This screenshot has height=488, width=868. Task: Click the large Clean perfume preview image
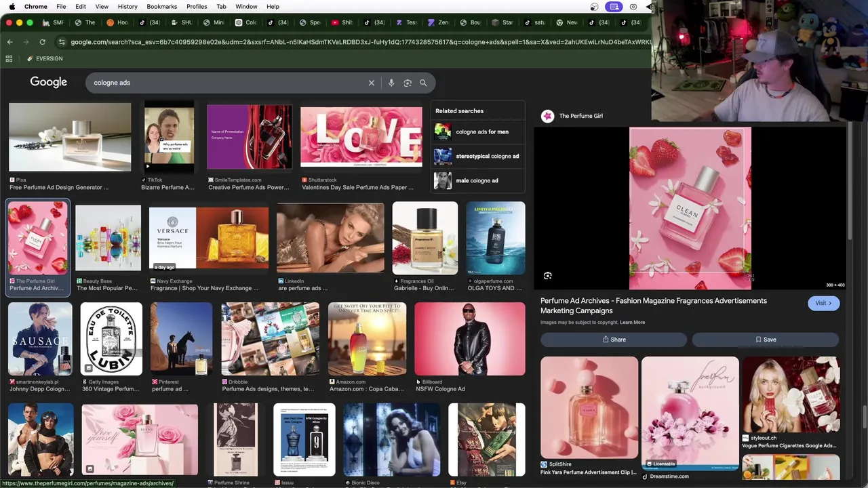[x=690, y=208]
